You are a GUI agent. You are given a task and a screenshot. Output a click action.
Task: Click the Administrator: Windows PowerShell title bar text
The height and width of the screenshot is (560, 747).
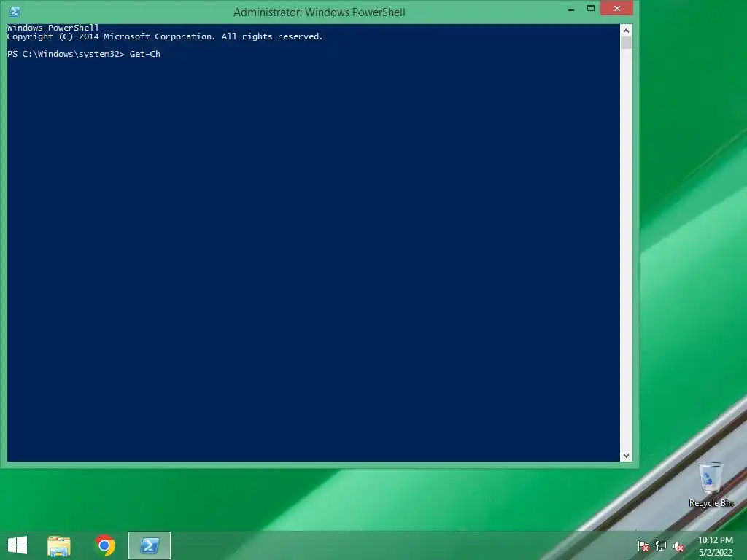320,12
